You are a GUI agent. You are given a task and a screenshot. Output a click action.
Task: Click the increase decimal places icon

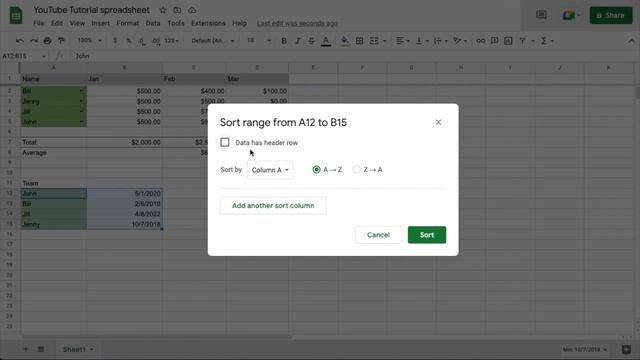pyautogui.click(x=156, y=41)
